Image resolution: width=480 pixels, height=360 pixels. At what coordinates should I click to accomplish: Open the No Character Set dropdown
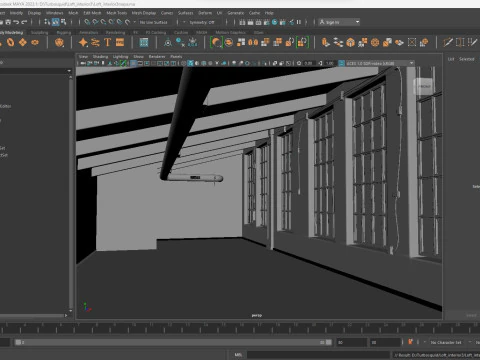click(446, 342)
